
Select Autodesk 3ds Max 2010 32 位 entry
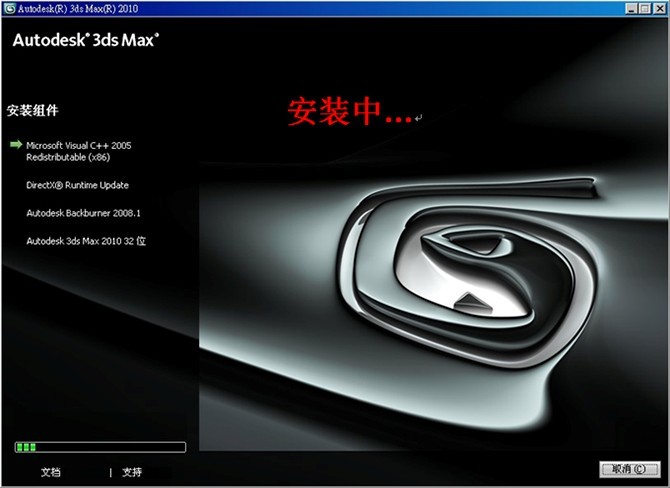coord(86,241)
